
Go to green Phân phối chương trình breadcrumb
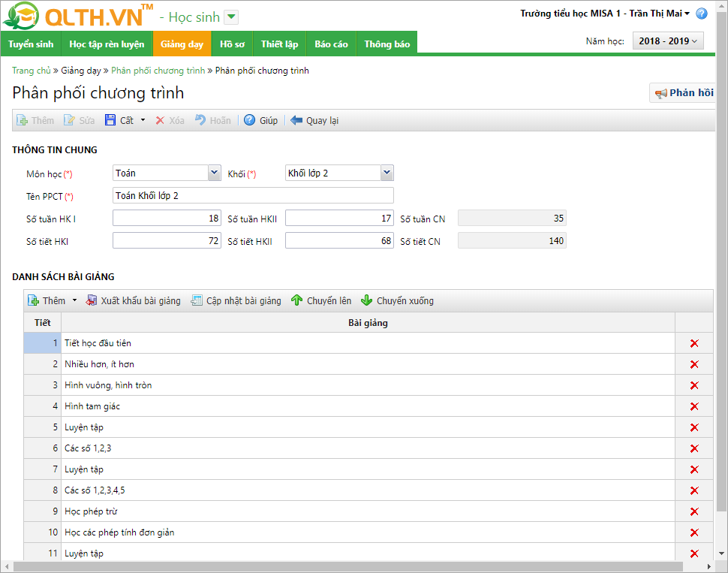click(158, 70)
